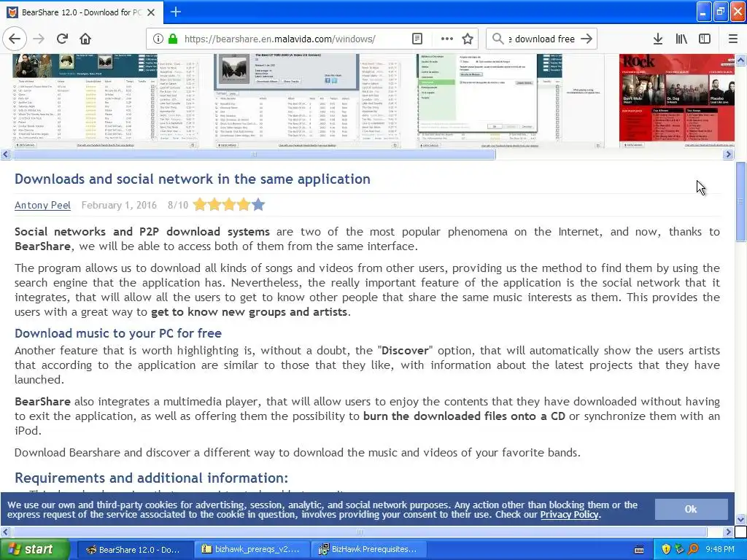The height and width of the screenshot is (560, 747).
Task: Switch to bizhawk_prereqs_v2 taskbar button
Action: [x=252, y=550]
